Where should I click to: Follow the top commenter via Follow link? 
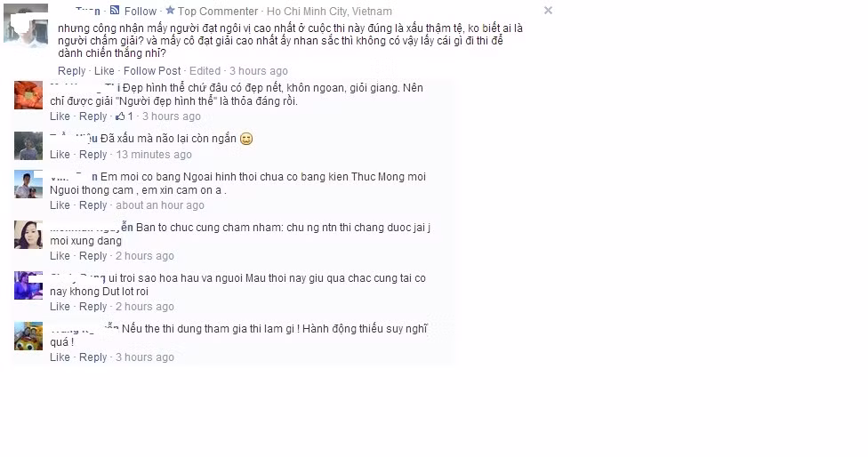click(x=140, y=11)
